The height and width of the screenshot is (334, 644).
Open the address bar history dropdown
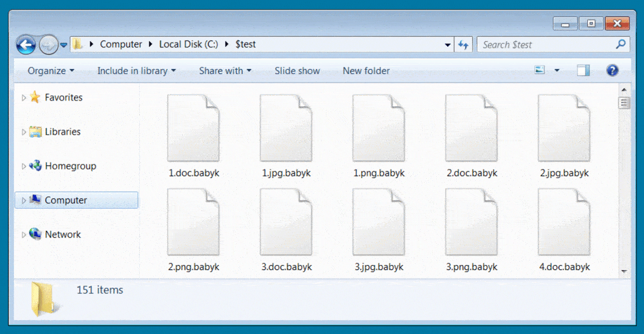[x=447, y=45]
